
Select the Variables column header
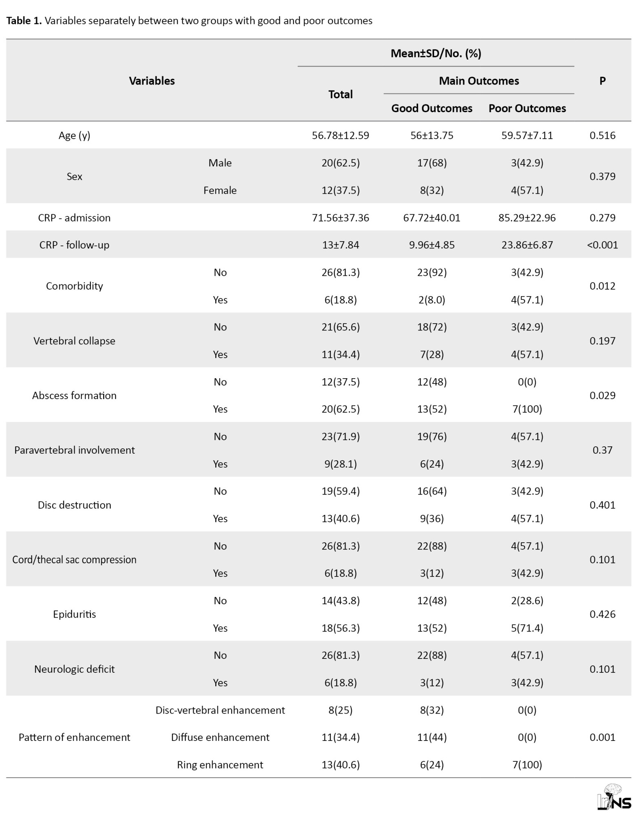tap(152, 81)
